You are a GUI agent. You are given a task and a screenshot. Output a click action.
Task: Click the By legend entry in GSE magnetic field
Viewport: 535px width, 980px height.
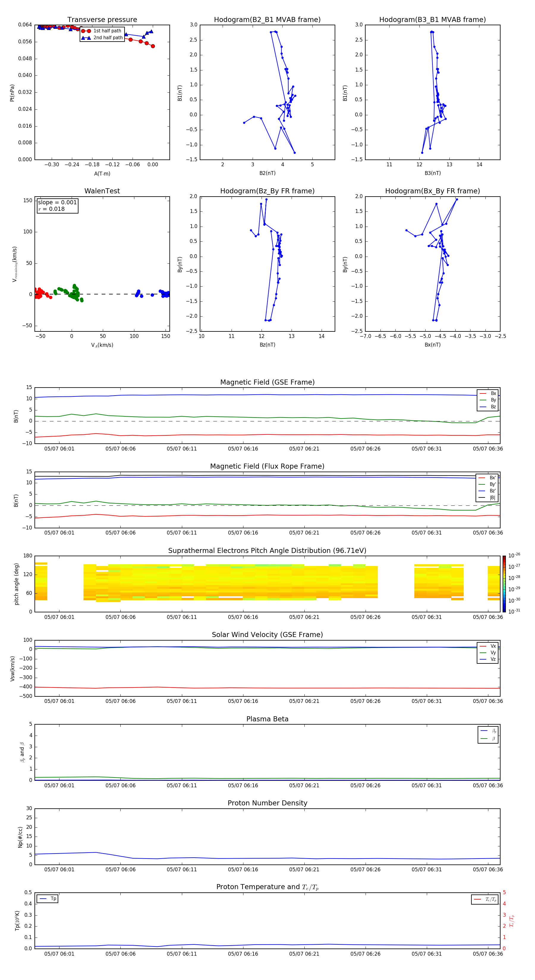(488, 400)
